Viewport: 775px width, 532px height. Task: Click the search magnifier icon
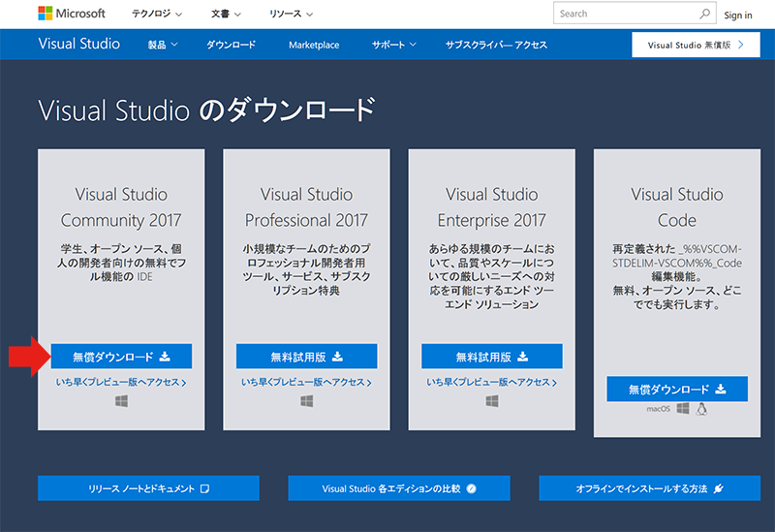click(705, 14)
